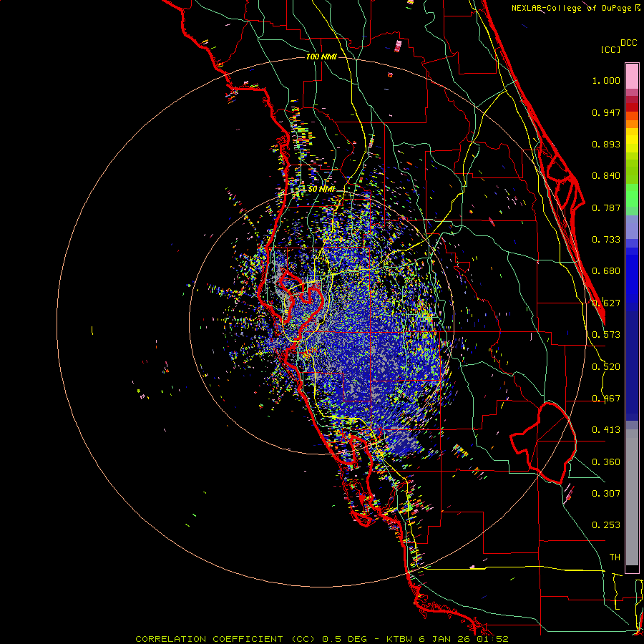The height and width of the screenshot is (644, 644).
Task: Pick the orange swatch below 0.947
Action: [632, 124]
